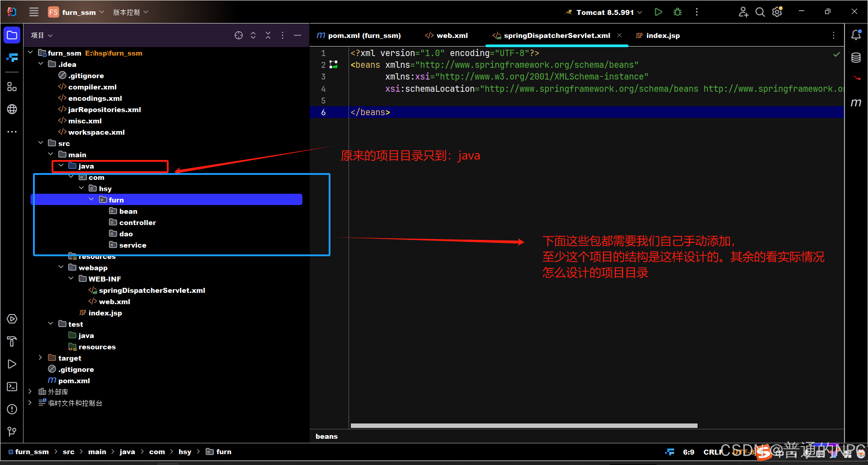
Task: Open the Database tool window
Action: (856, 58)
